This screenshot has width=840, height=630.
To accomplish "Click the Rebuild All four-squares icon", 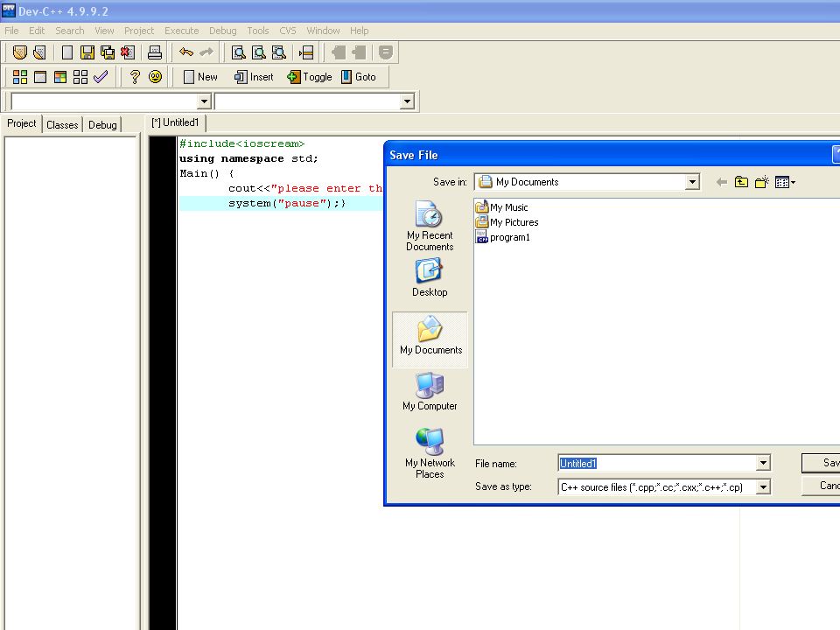I will coord(80,77).
